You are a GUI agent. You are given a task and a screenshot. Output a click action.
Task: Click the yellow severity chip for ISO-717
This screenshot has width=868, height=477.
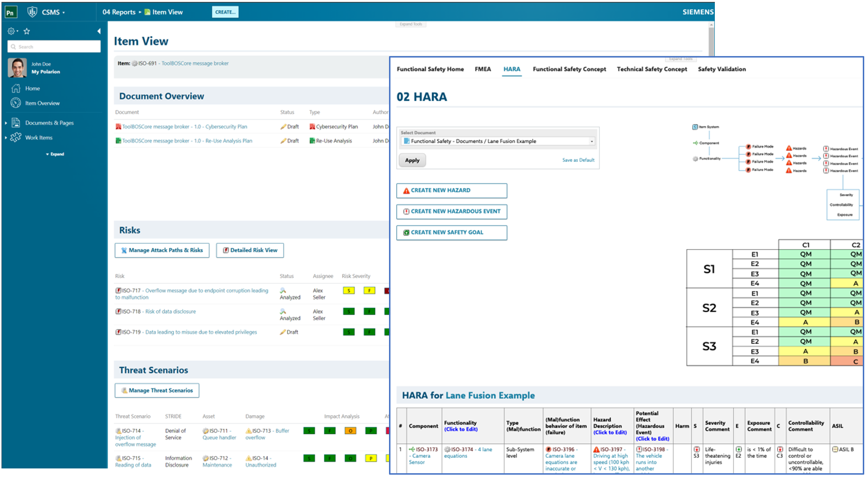349,290
